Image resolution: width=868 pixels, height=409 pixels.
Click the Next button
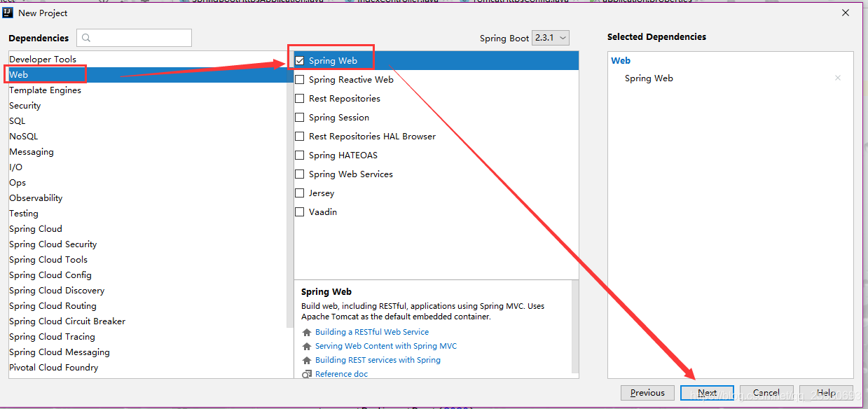[707, 393]
